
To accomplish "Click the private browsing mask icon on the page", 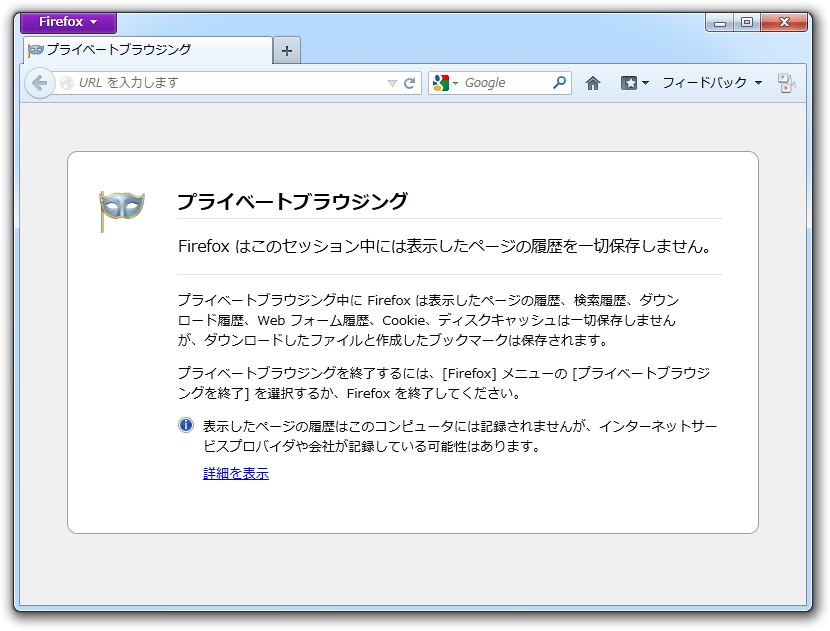I will click(118, 204).
